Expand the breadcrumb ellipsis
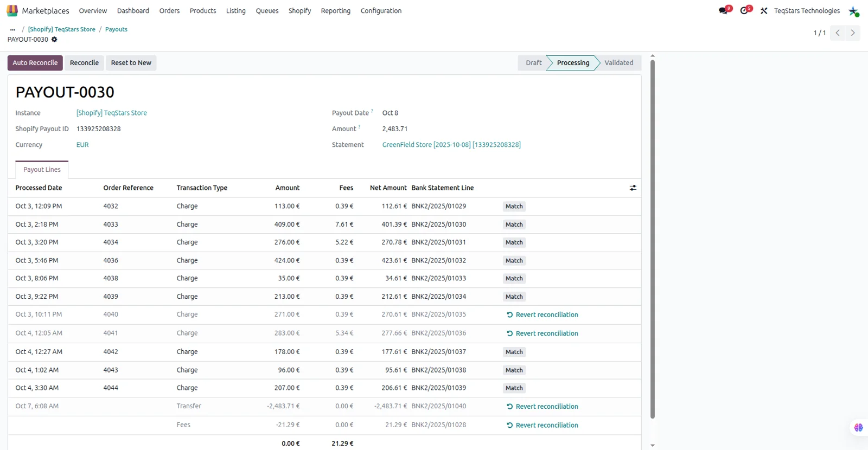 (x=12, y=30)
